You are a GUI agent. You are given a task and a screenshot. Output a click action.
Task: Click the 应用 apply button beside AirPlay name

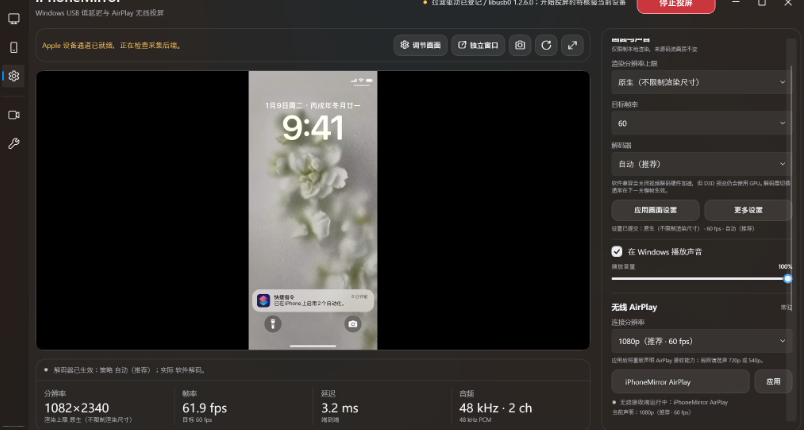point(773,382)
